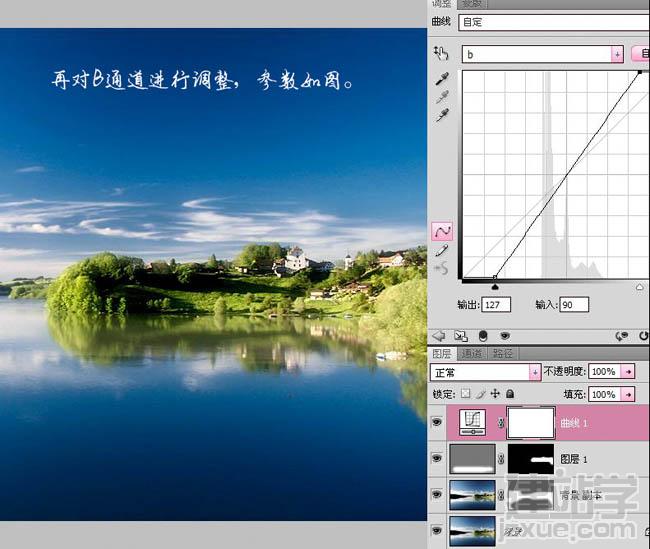Return to adjustment list arrow
Screen dimensions: 650x549
coord(439,335)
